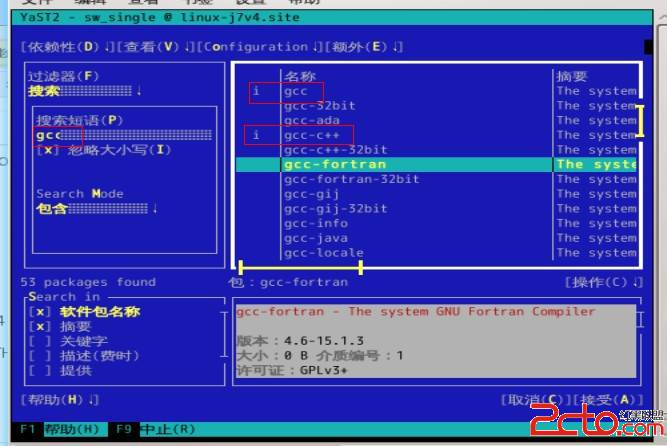Click the F9 中止(R) function key
The width and height of the screenshot is (667, 446).
(155, 429)
